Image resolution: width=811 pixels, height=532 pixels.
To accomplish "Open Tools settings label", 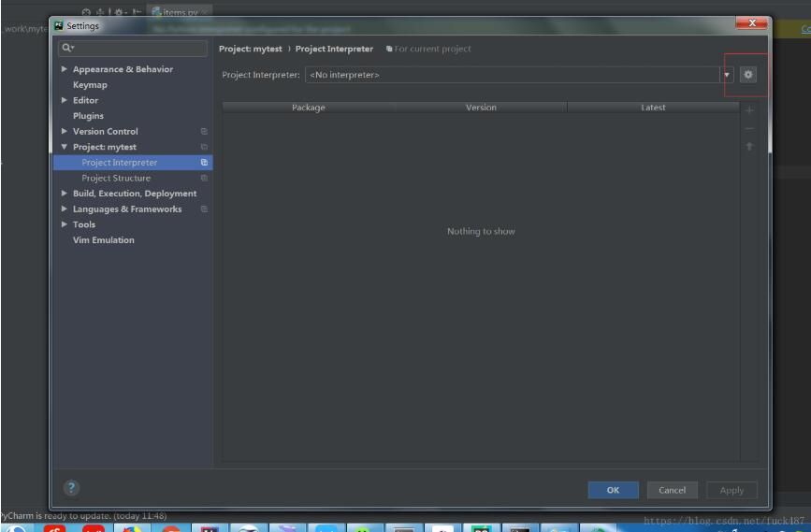I will pos(84,224).
